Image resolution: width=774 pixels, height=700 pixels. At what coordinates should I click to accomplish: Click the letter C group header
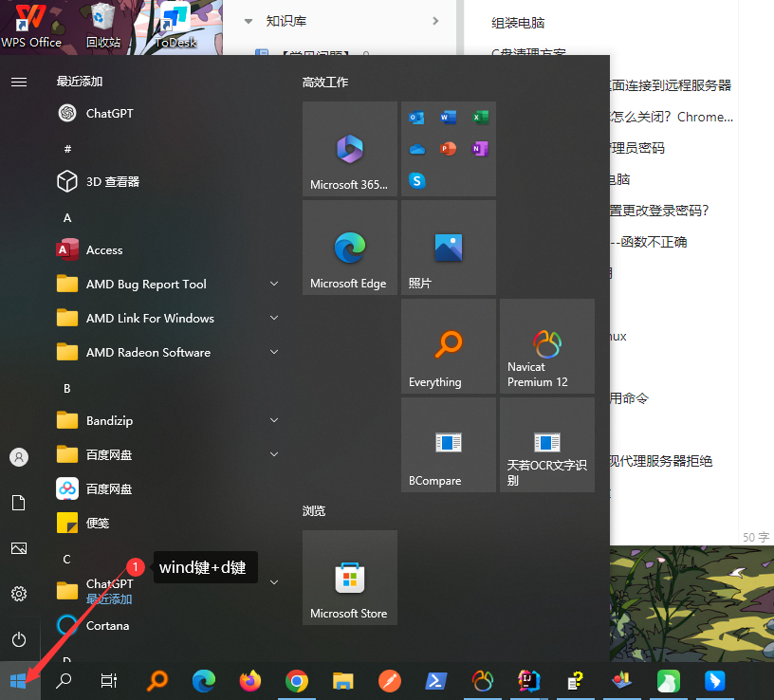click(67, 559)
